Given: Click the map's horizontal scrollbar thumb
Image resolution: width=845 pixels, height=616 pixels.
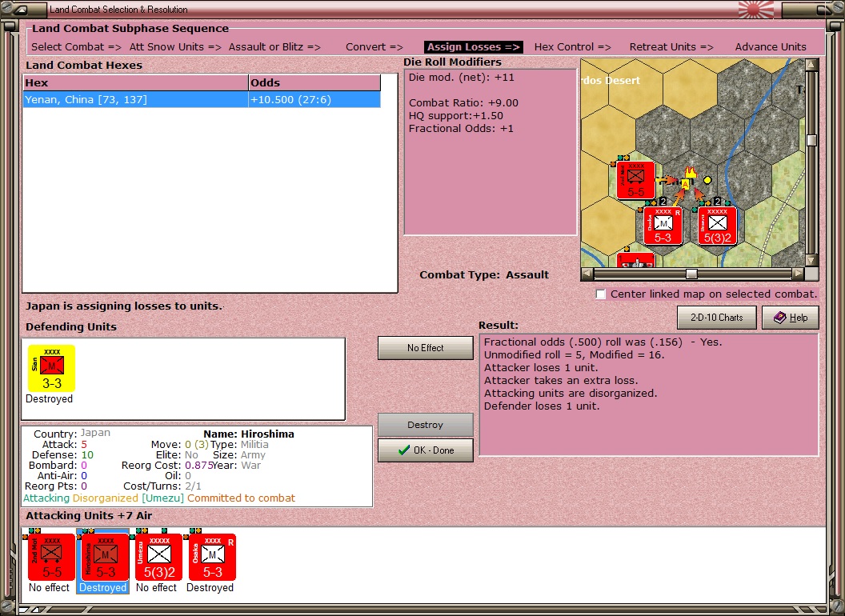Looking at the screenshot, I should (691, 274).
